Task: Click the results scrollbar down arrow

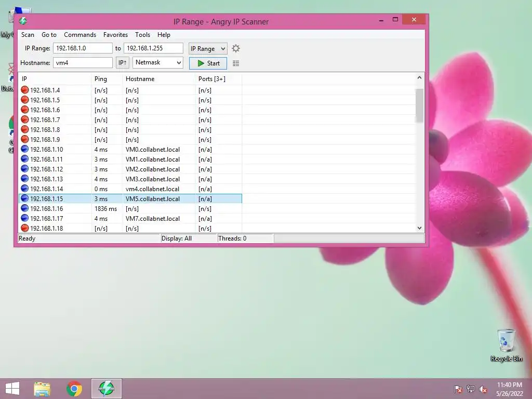Action: [x=419, y=228]
